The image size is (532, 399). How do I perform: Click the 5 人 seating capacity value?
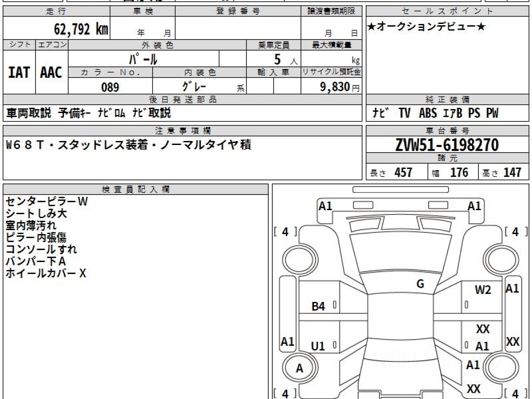click(x=286, y=59)
